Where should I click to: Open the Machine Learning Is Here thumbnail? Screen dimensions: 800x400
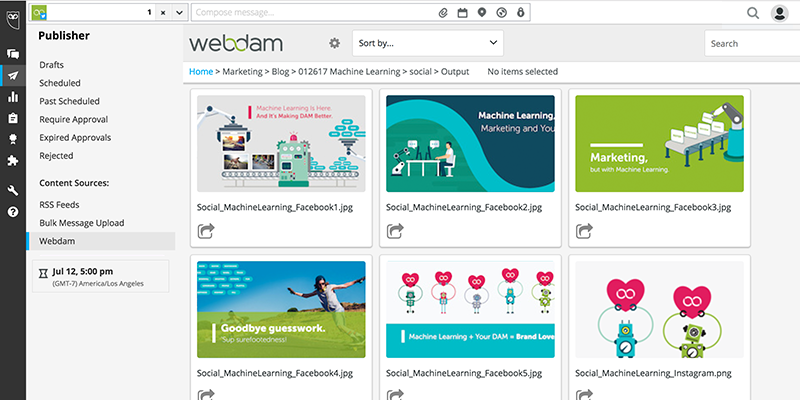pos(281,143)
